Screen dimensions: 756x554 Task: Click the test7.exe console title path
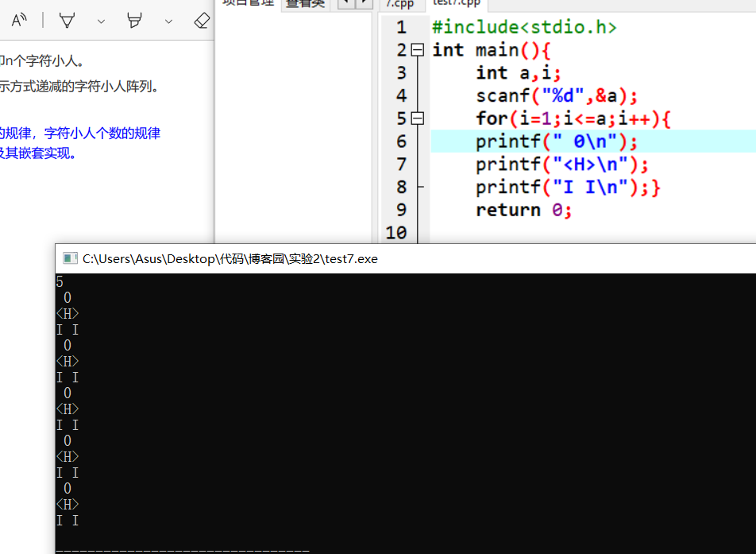tap(230, 259)
